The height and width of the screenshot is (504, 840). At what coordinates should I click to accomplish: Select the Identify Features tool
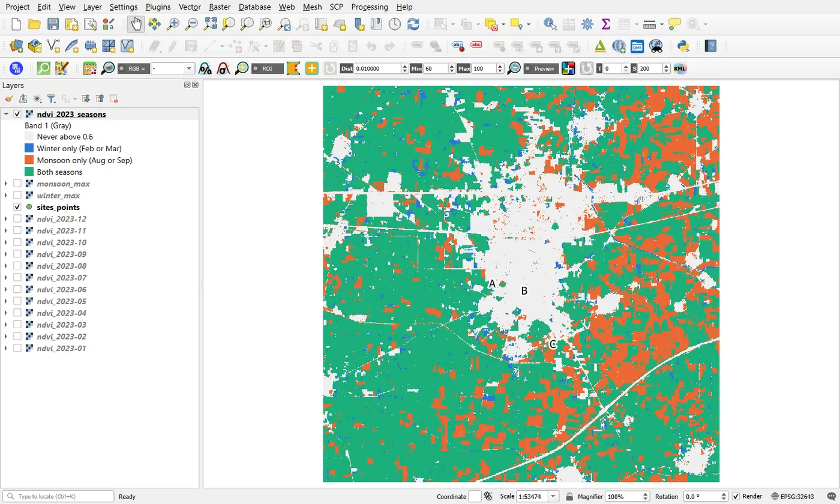pyautogui.click(x=550, y=24)
